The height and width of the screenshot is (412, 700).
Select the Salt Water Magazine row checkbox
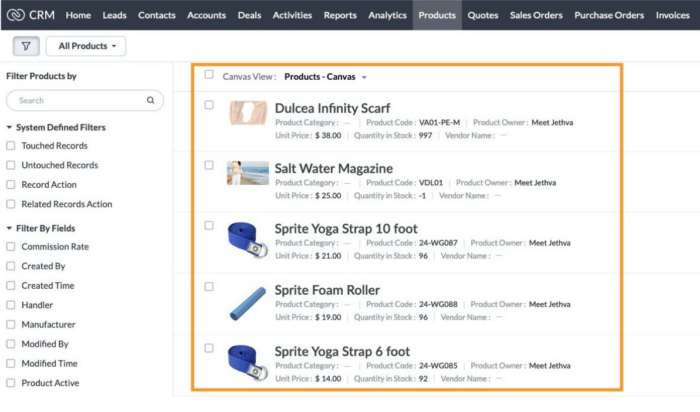(x=209, y=165)
